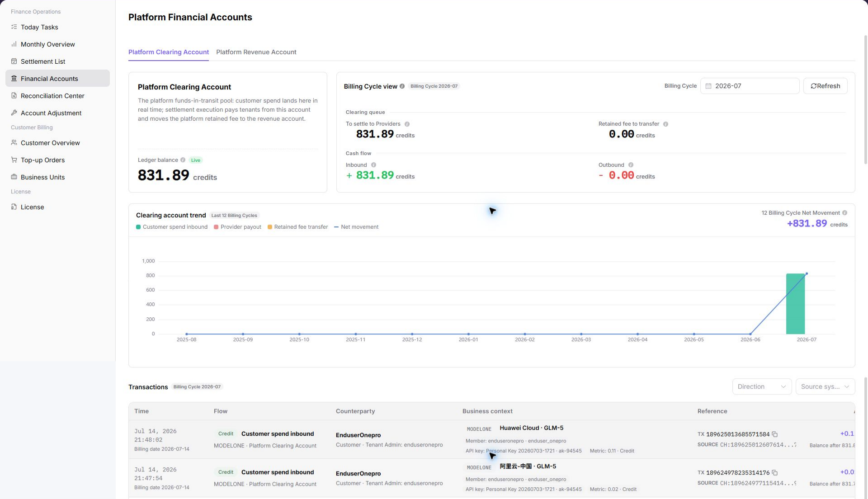Open the Direction filter dropdown
The height and width of the screenshot is (499, 868).
[x=762, y=386]
